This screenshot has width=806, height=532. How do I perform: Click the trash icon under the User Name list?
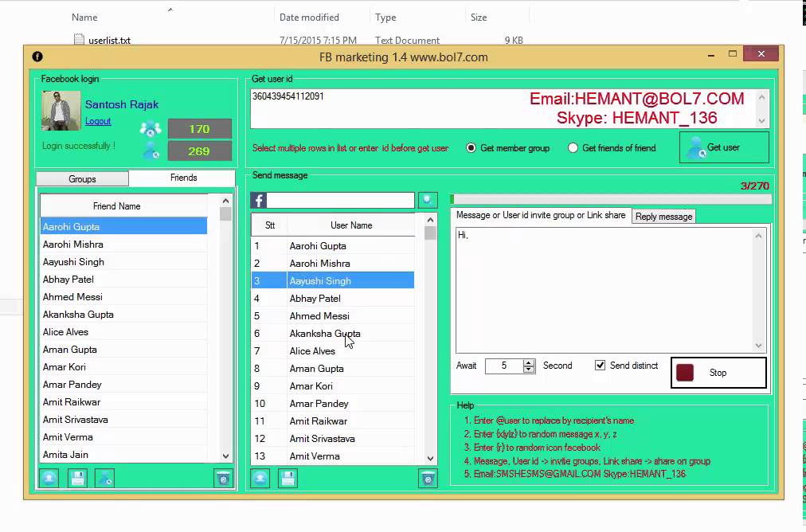[428, 479]
